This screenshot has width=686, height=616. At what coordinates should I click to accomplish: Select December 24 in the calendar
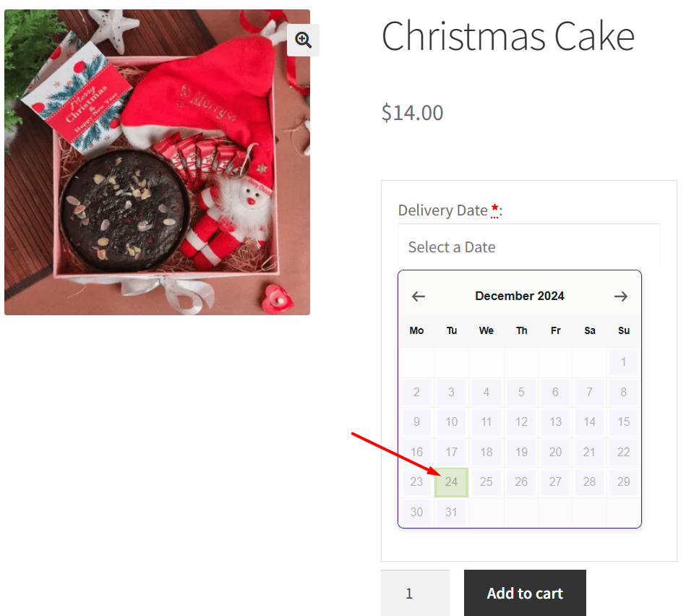pos(451,482)
